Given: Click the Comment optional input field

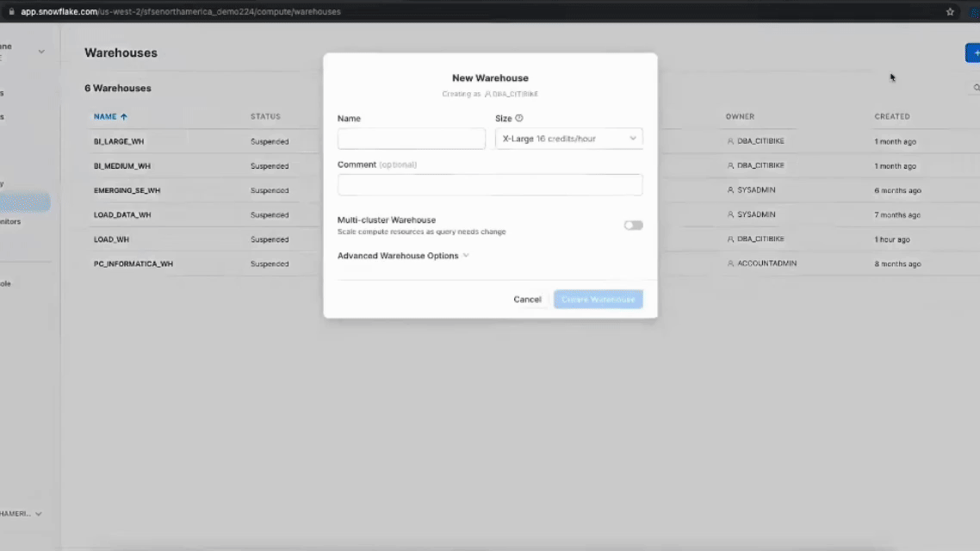Looking at the screenshot, I should point(490,185).
